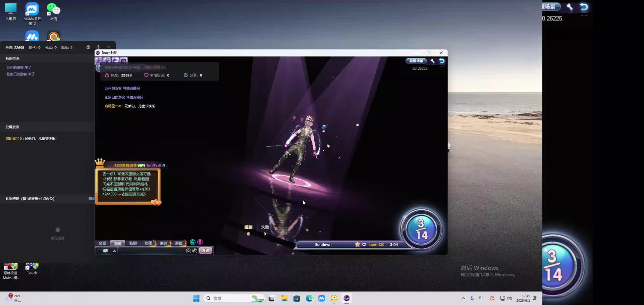Click the gear settings icon in stream panel
Image resolution: width=644 pixels, height=305 pixels.
pos(98,47)
